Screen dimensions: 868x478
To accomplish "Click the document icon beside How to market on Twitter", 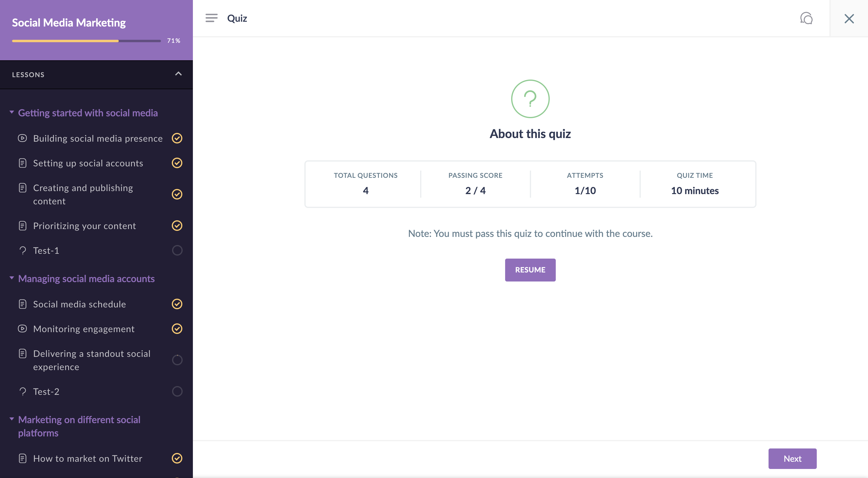I will (x=22, y=458).
